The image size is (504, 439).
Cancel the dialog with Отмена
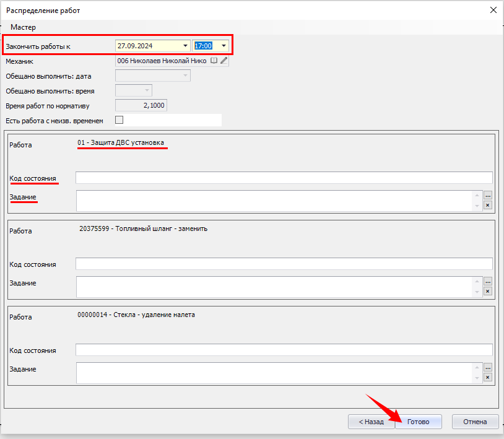point(475,422)
